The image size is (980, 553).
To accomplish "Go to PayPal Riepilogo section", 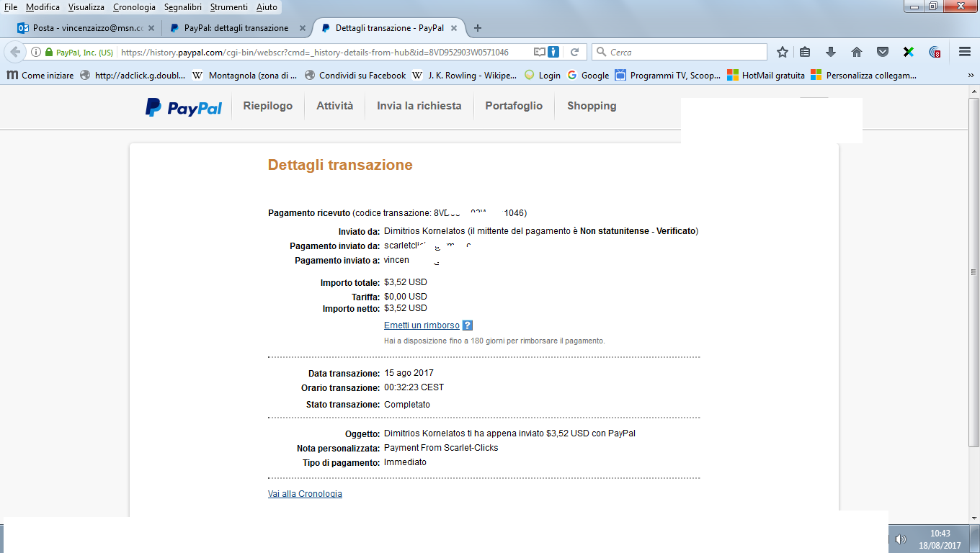I will click(x=268, y=106).
